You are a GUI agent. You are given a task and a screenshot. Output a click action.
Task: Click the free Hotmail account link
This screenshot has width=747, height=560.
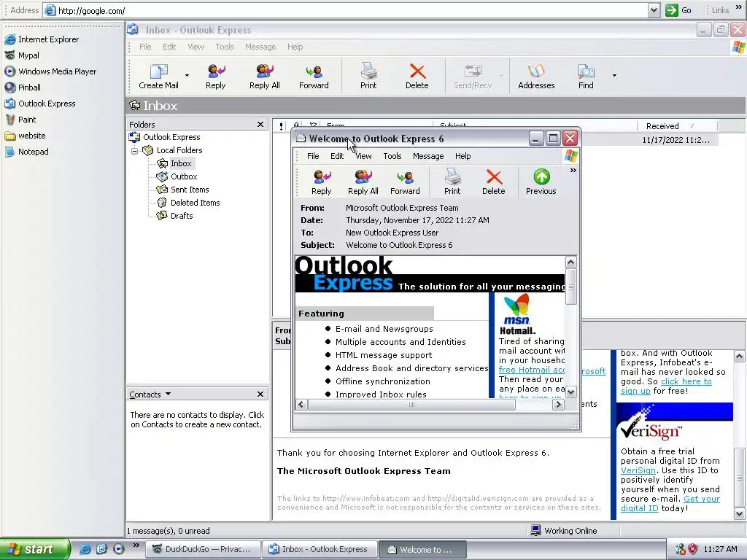tap(532, 370)
